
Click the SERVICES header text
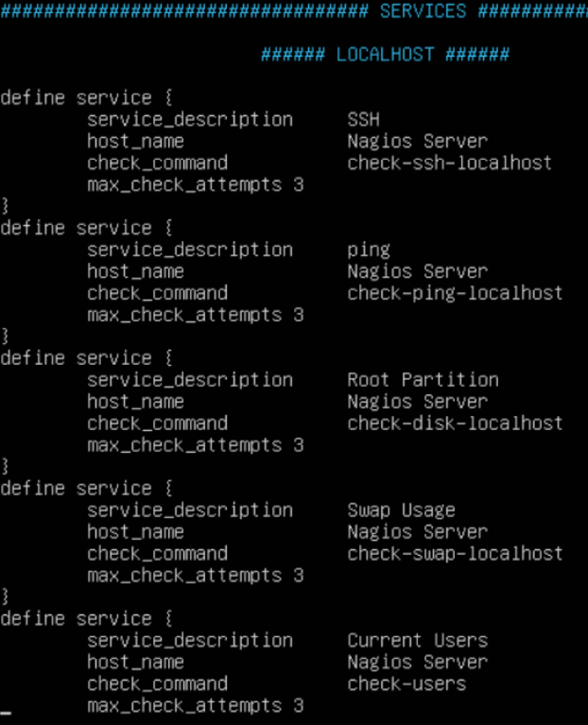pyautogui.click(x=423, y=11)
